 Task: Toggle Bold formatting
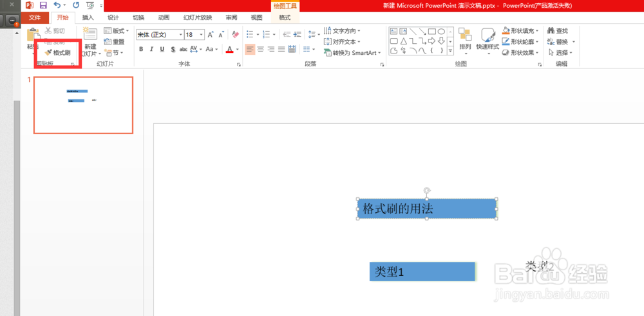(141, 50)
